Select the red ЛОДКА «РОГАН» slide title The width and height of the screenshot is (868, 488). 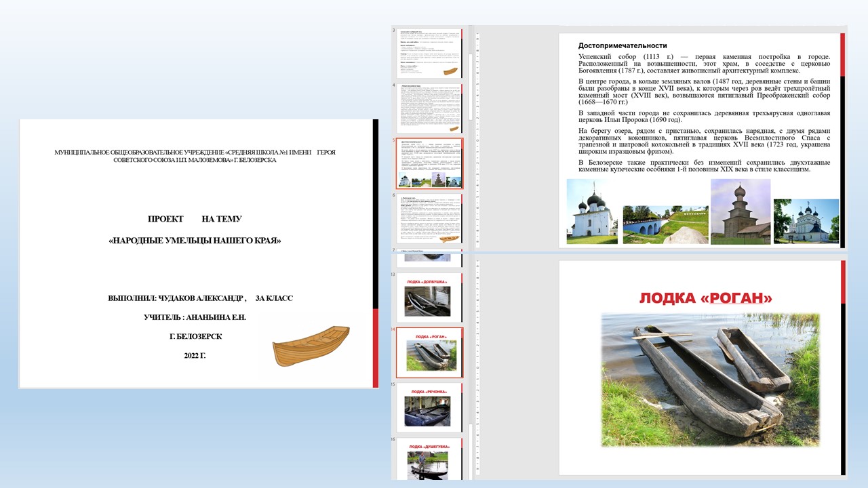(x=705, y=298)
